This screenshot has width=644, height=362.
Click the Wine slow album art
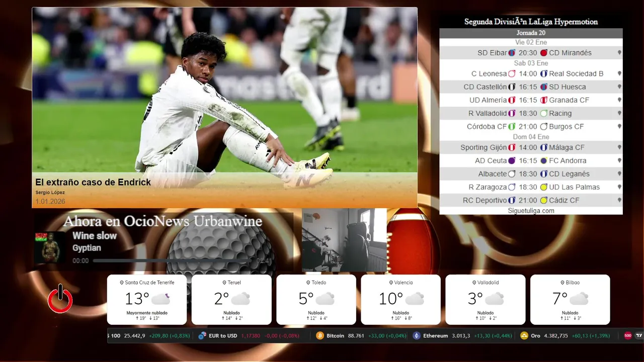pos(50,247)
